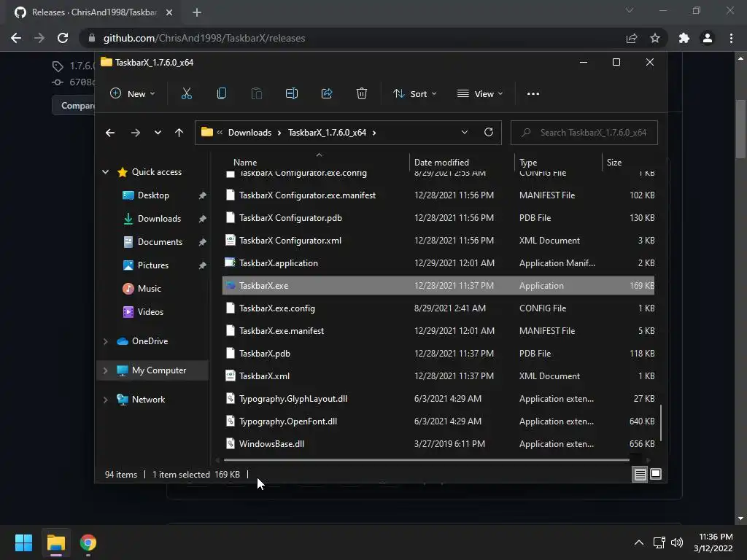The width and height of the screenshot is (747, 560).
Task: Click the Cut scissors icon in Explorer toolbar
Action: 186,94
